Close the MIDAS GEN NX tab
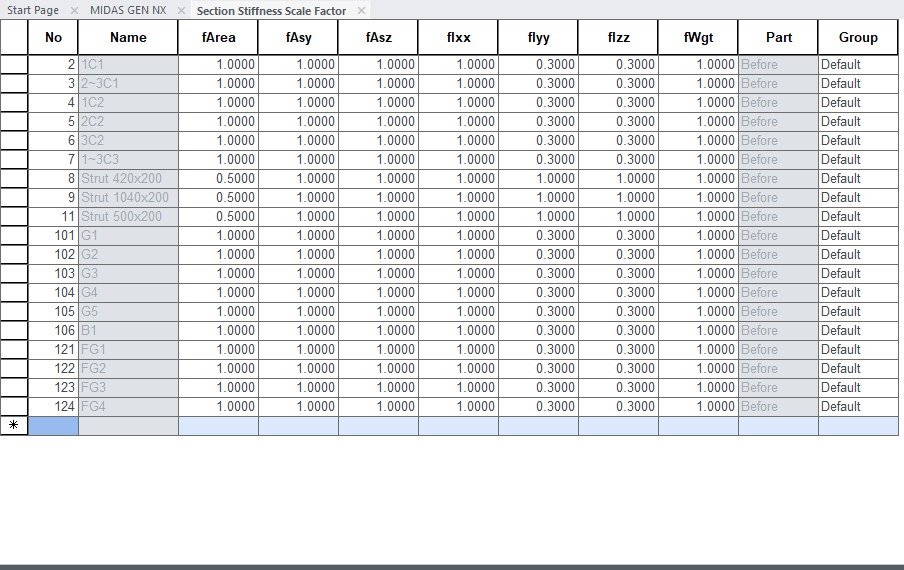Image resolution: width=904 pixels, height=570 pixels. tap(181, 10)
